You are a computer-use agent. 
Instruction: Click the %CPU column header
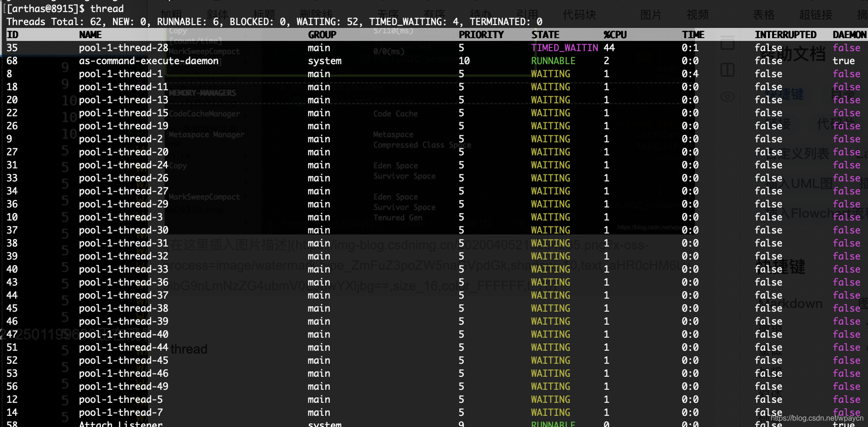(615, 35)
